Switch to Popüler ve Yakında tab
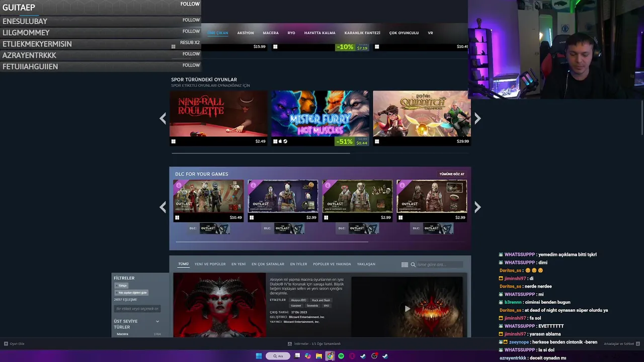The height and width of the screenshot is (362, 644). (x=332, y=264)
